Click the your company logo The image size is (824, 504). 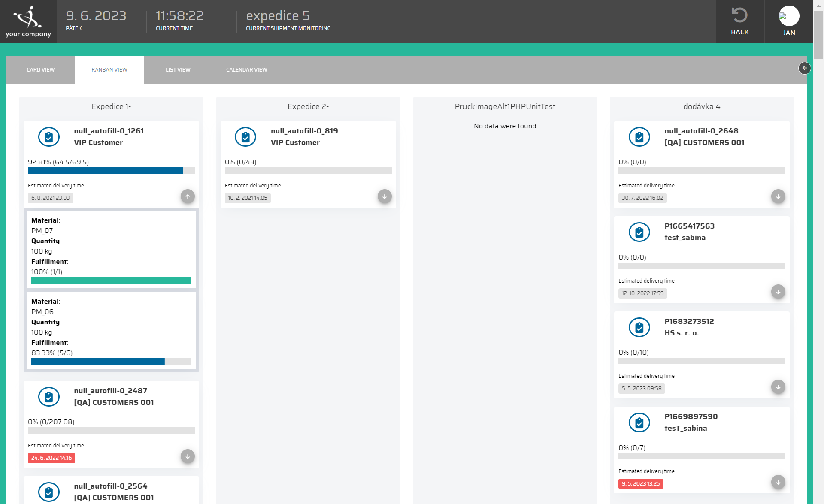click(28, 21)
